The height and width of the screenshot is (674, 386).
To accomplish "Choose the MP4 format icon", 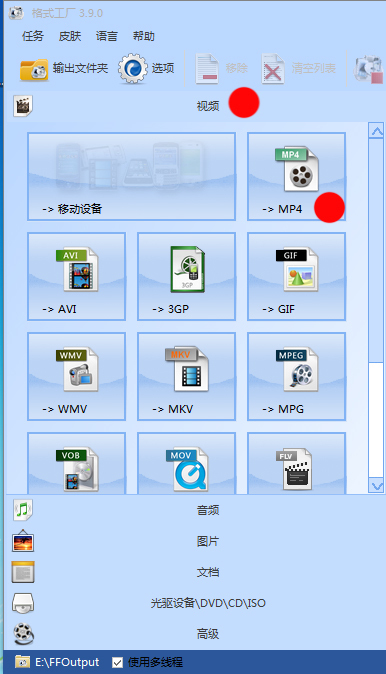I will (x=297, y=168).
